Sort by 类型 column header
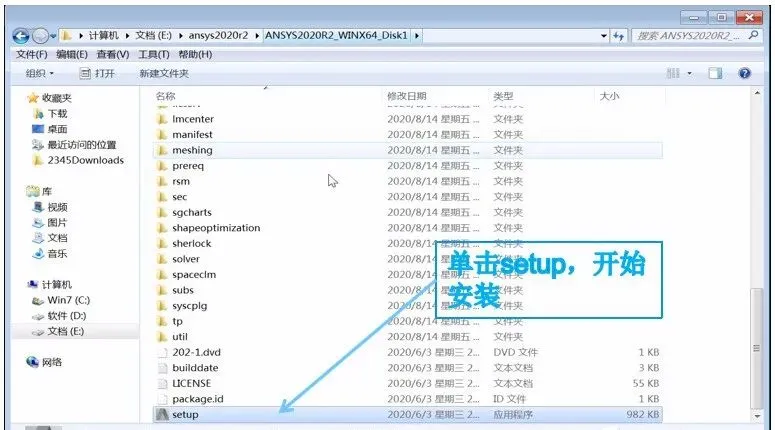The image size is (775, 430). [x=503, y=96]
